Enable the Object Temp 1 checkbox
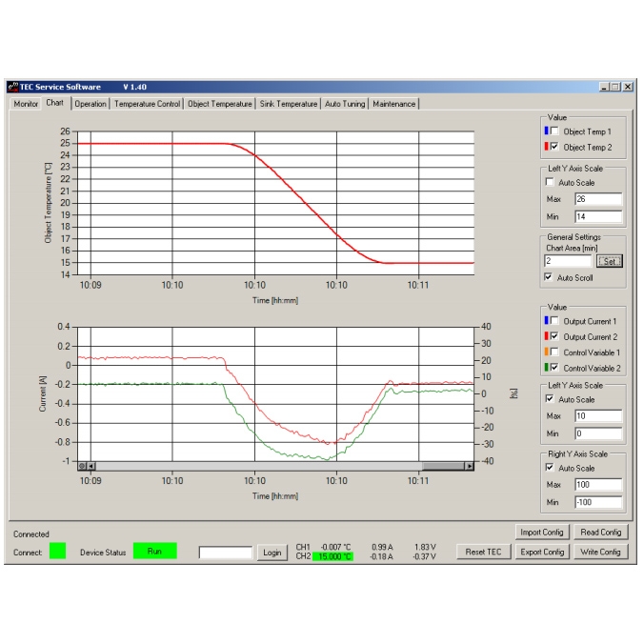The image size is (644, 644). (x=554, y=131)
